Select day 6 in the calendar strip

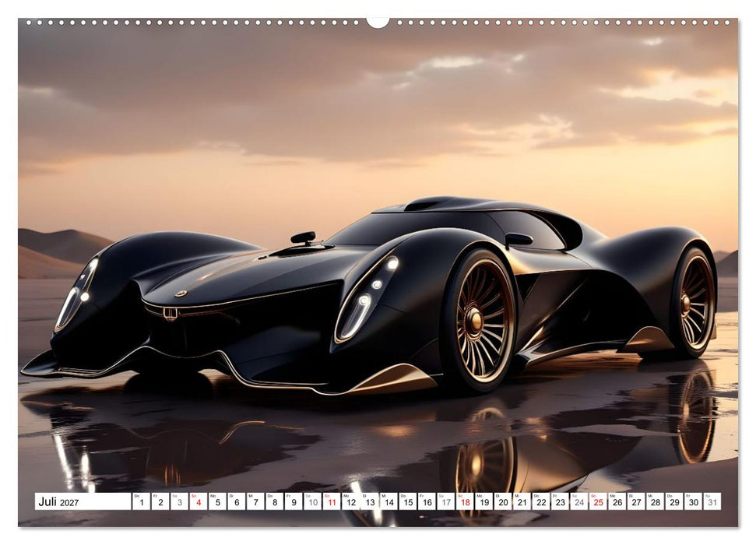(x=237, y=501)
